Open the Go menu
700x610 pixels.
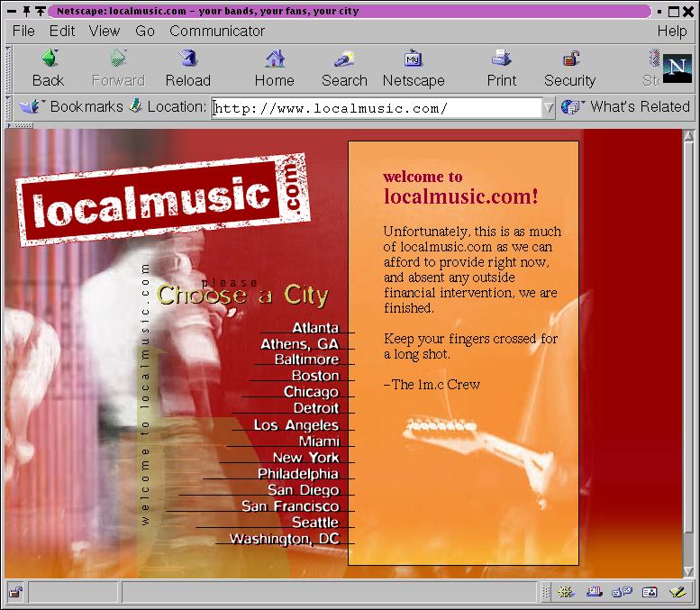click(145, 31)
